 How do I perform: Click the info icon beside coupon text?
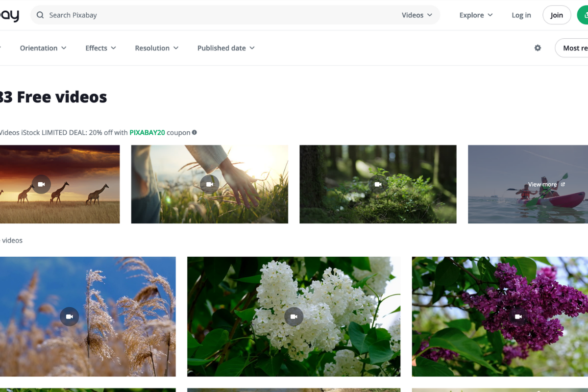195,132
